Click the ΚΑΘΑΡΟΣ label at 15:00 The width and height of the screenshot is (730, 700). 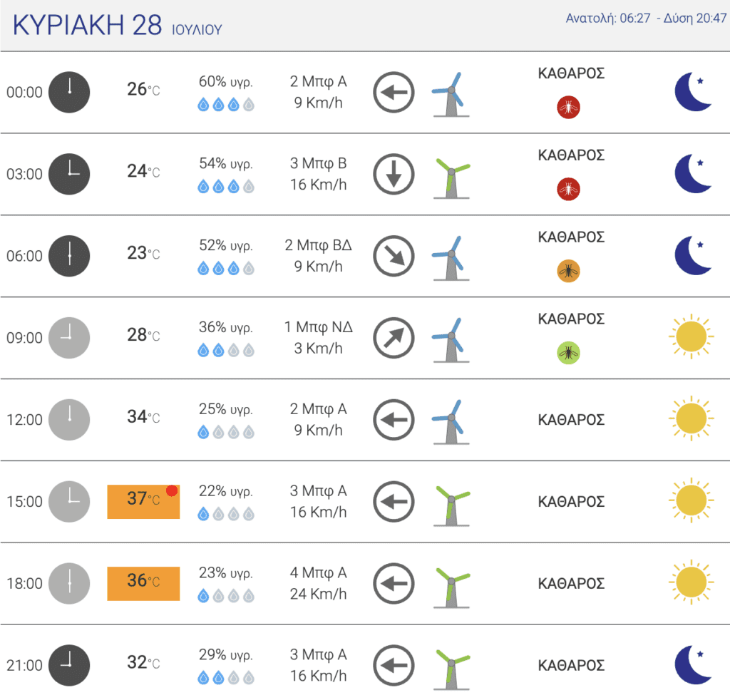(x=571, y=502)
